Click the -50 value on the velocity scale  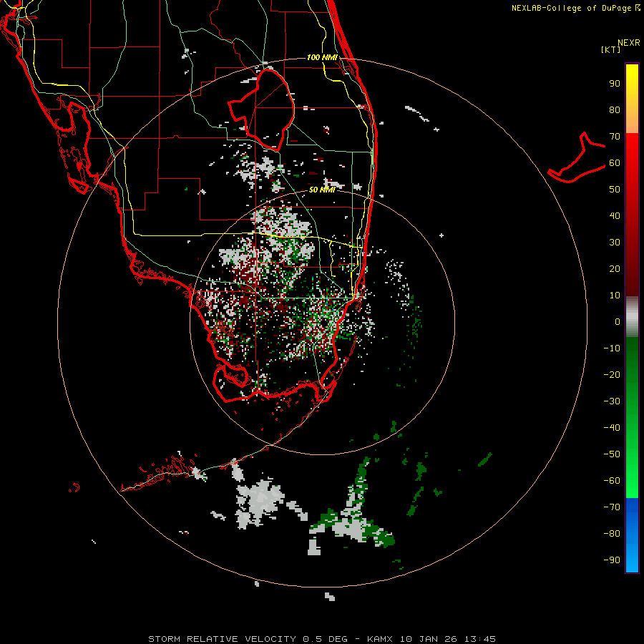click(x=612, y=454)
